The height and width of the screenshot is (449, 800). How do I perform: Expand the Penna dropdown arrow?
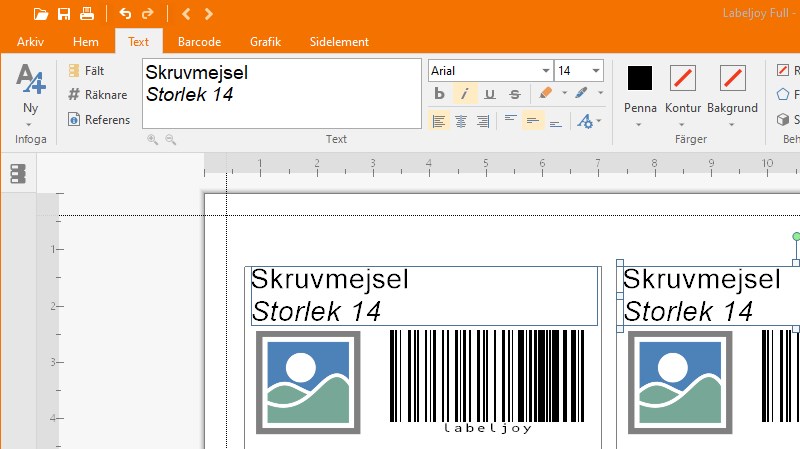[638, 124]
